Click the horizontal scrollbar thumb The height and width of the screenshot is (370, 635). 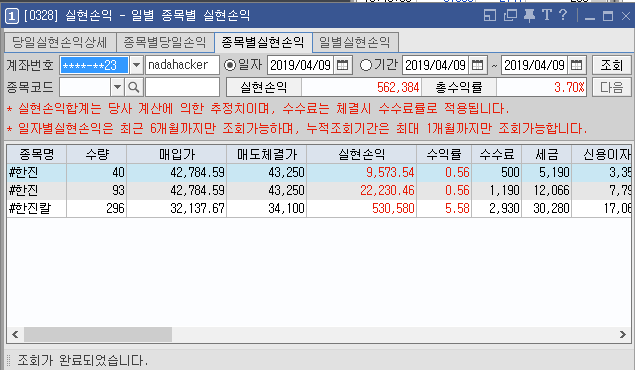(98, 334)
